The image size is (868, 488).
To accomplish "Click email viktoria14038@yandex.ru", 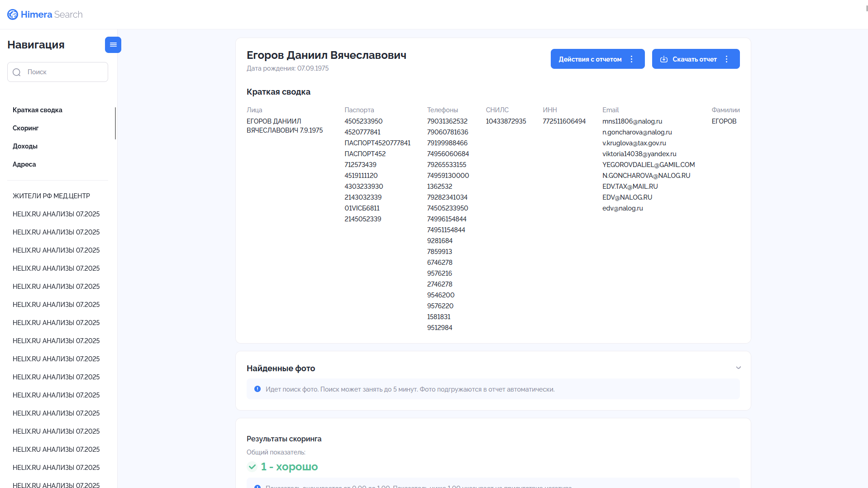I will click(x=639, y=154).
